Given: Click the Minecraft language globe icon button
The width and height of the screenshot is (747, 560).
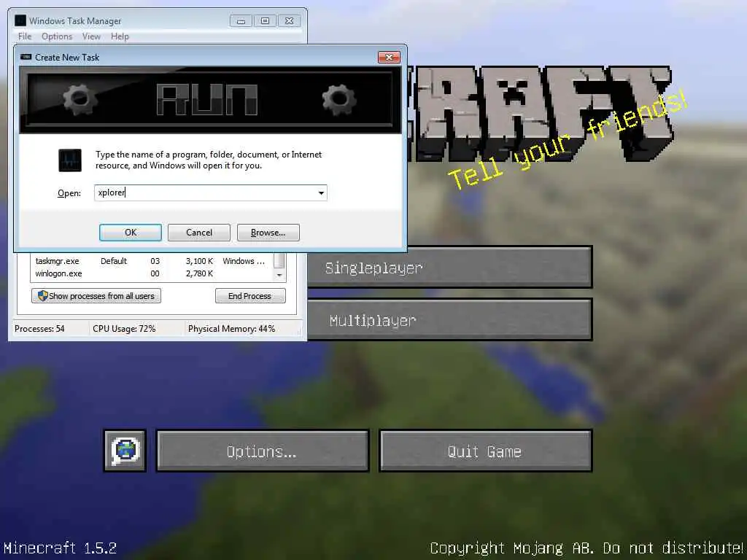Looking at the screenshot, I should (x=125, y=451).
